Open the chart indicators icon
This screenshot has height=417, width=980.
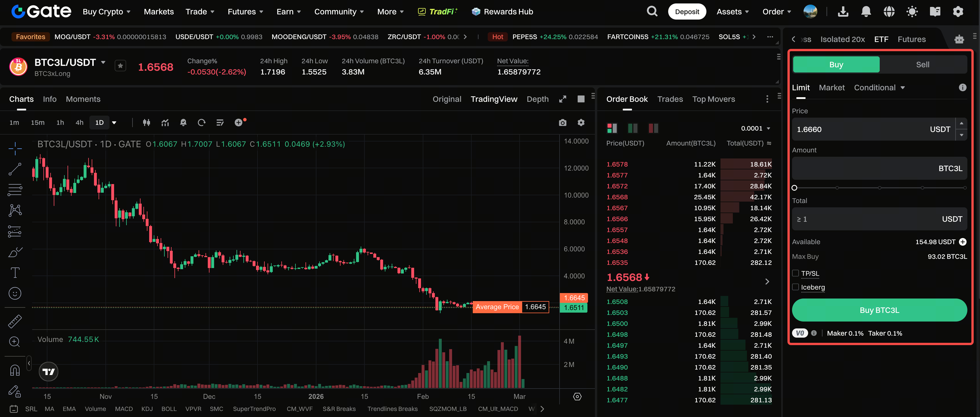pyautogui.click(x=165, y=123)
